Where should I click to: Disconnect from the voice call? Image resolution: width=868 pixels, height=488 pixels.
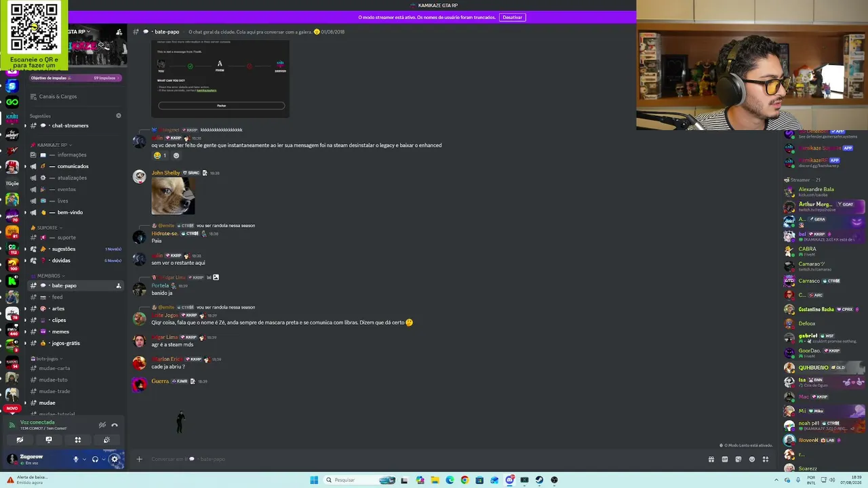click(x=115, y=425)
